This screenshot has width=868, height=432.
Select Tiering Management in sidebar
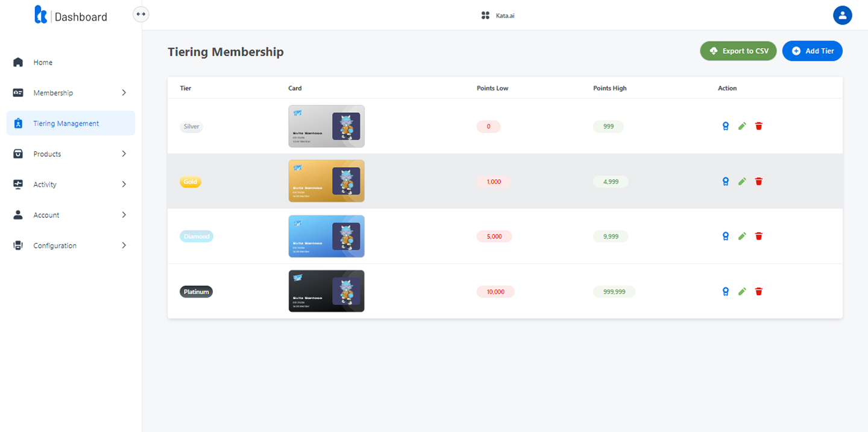click(x=66, y=124)
